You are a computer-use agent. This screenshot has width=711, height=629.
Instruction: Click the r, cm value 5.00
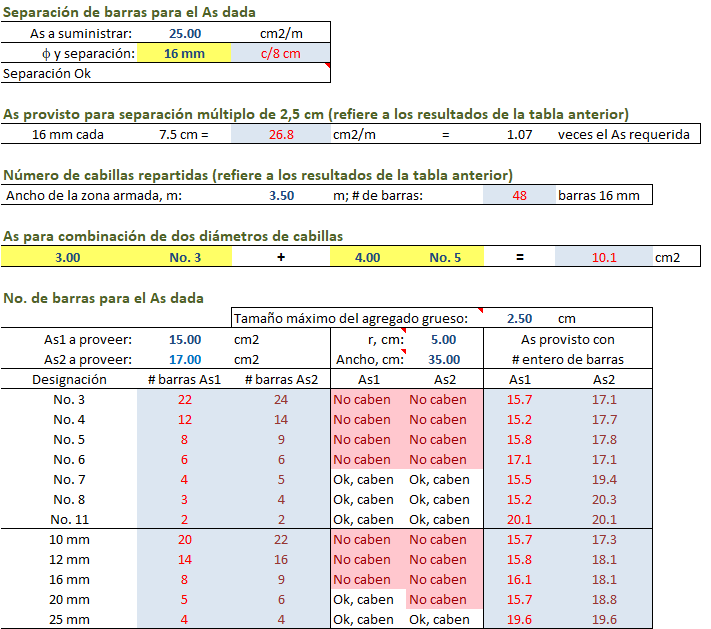click(x=443, y=340)
